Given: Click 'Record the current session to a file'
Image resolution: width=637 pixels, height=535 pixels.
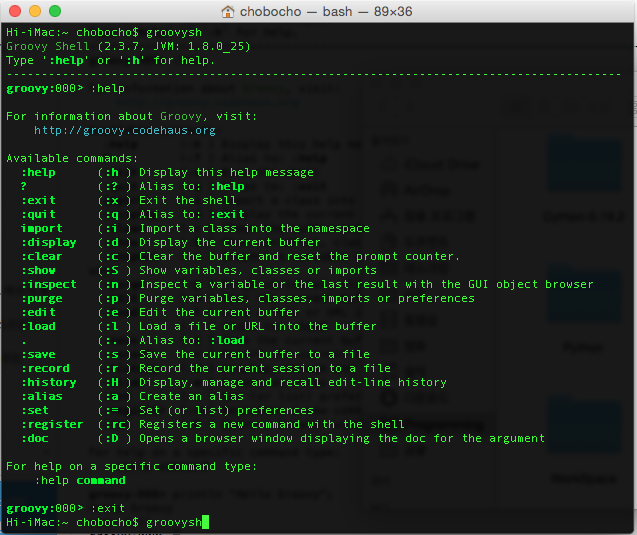Looking at the screenshot, I should [265, 368].
